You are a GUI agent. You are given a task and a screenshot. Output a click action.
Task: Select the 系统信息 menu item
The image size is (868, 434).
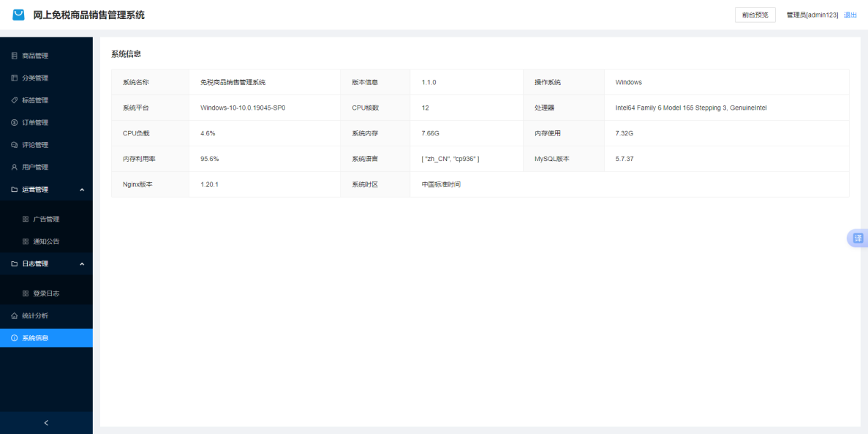coord(47,338)
